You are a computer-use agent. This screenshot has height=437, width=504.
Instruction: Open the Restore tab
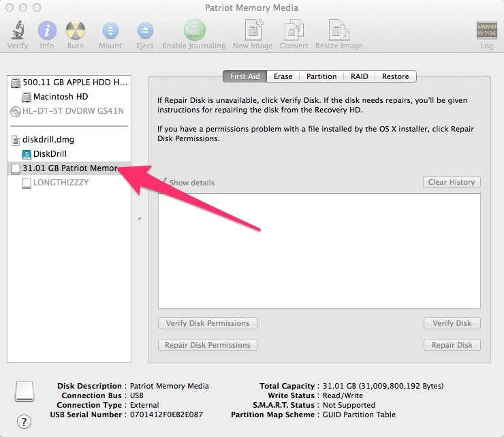(396, 76)
